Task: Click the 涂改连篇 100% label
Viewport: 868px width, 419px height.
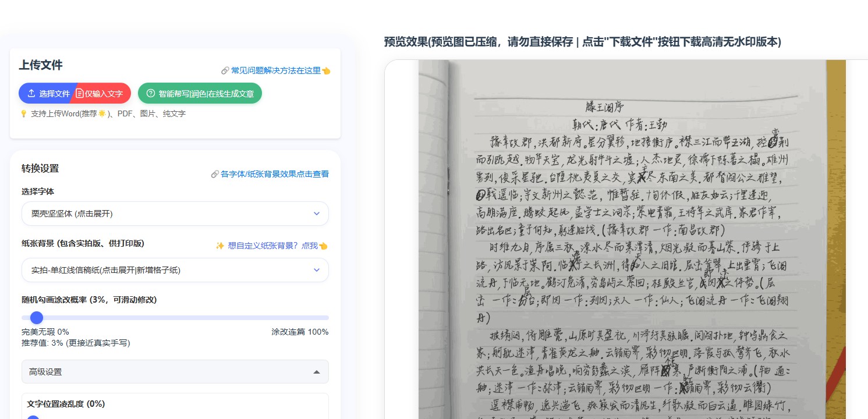Action: coord(300,332)
